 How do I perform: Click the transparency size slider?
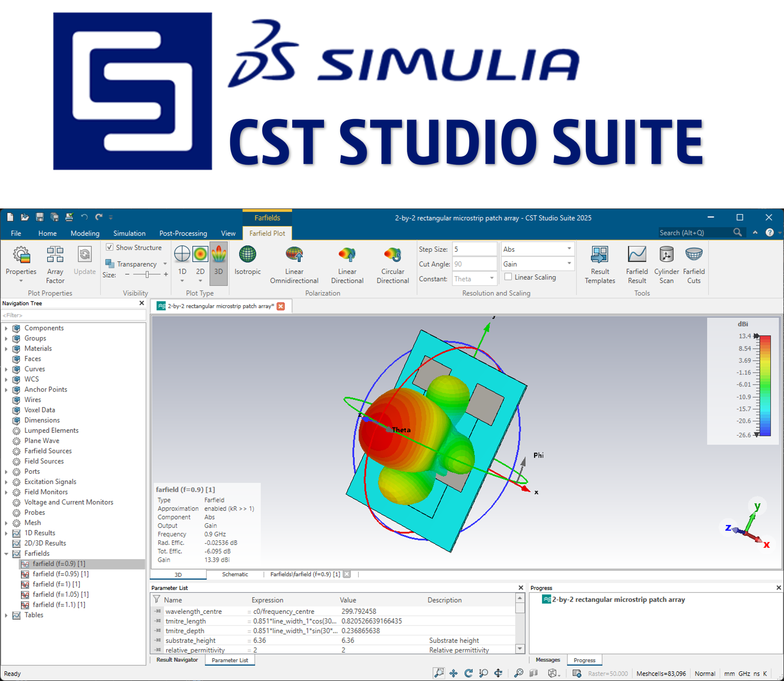click(147, 275)
